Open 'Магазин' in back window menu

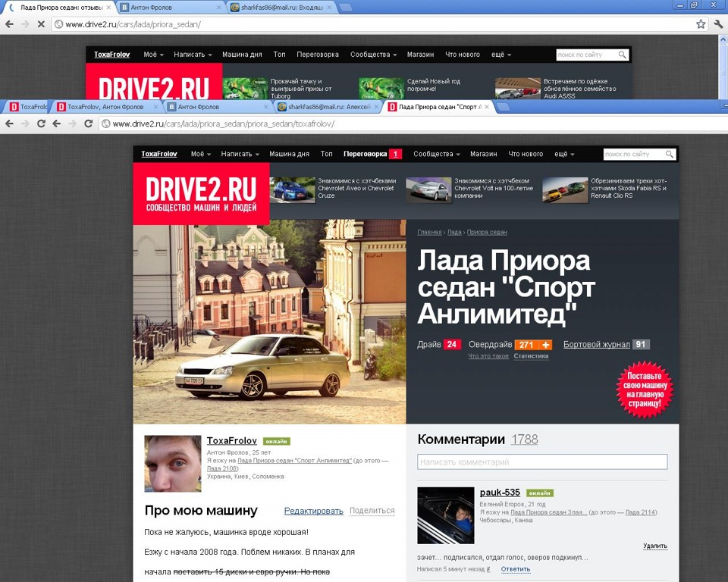[x=420, y=55]
